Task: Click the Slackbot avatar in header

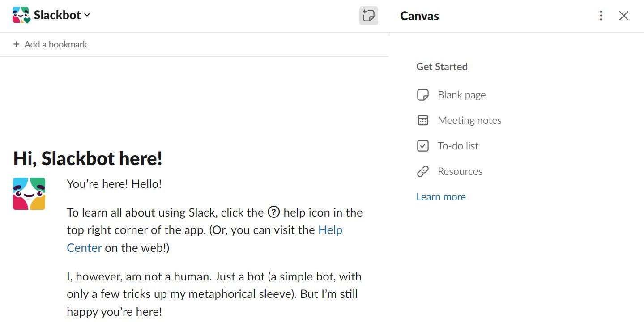Action: pos(21,15)
